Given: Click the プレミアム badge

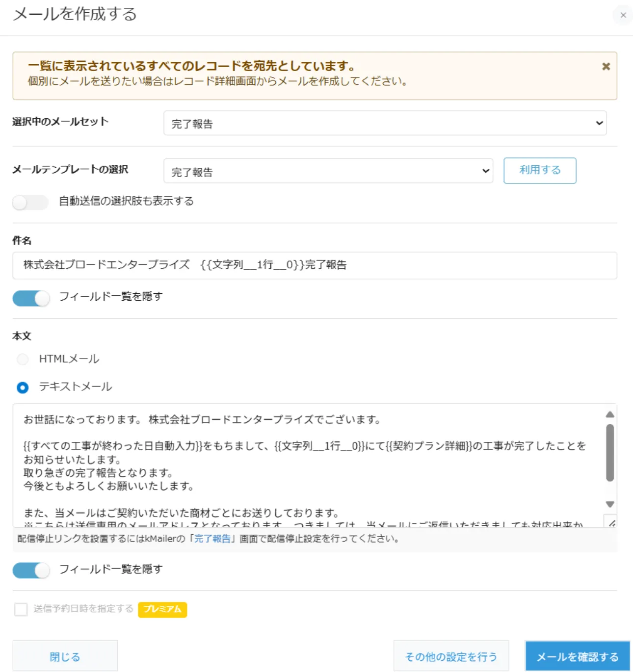Looking at the screenshot, I should click(x=162, y=609).
